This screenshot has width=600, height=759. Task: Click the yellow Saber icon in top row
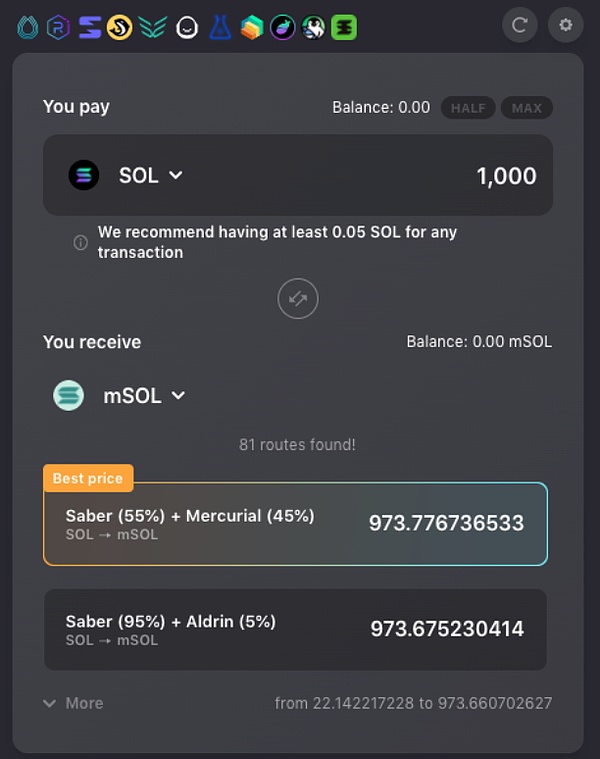pyautogui.click(x=120, y=28)
